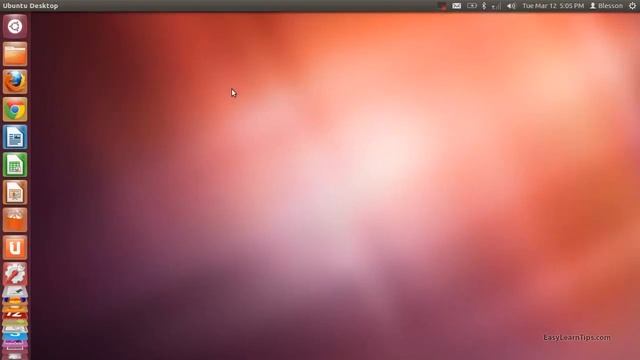The image size is (640, 360).
Task: Launch Google Chrome from launcher
Action: pyautogui.click(x=15, y=109)
